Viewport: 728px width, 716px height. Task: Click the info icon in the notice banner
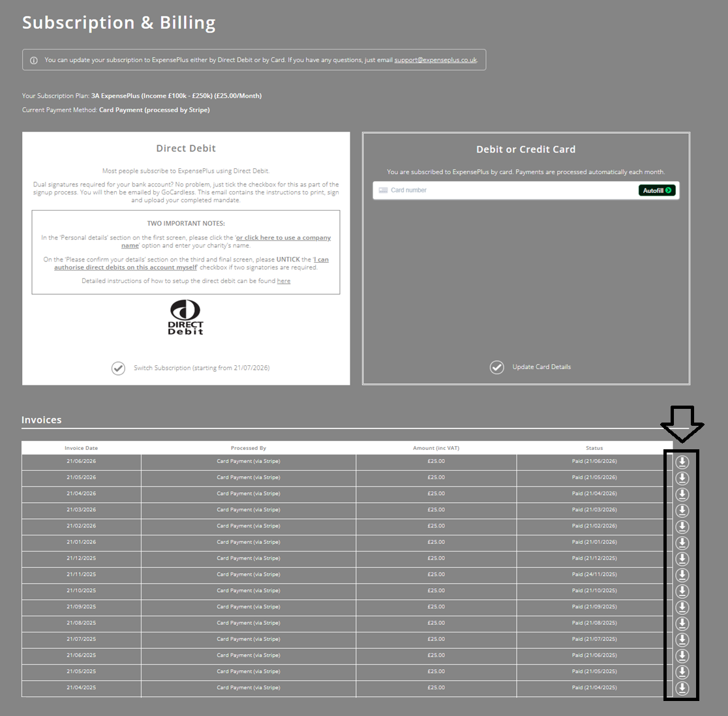pyautogui.click(x=34, y=61)
